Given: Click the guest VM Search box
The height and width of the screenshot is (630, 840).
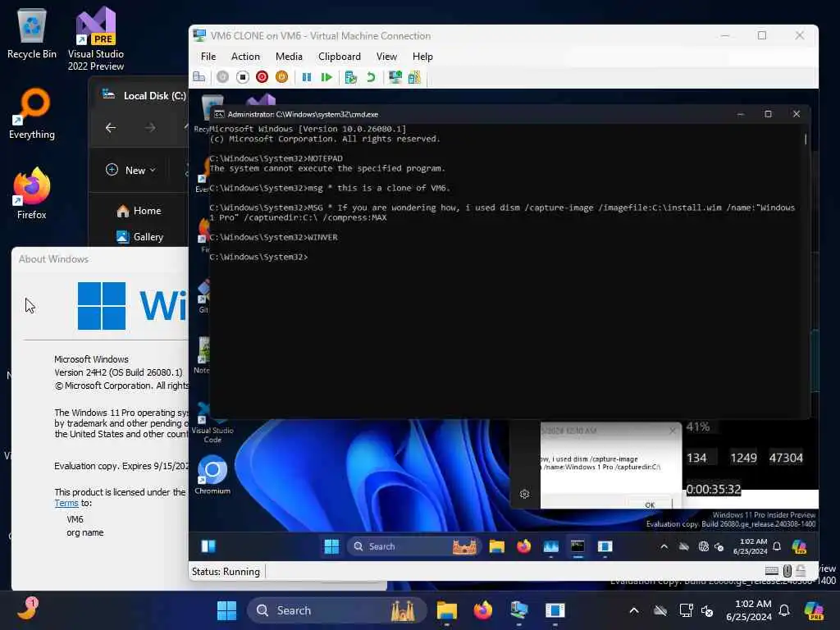Looking at the screenshot, I should tap(414, 546).
